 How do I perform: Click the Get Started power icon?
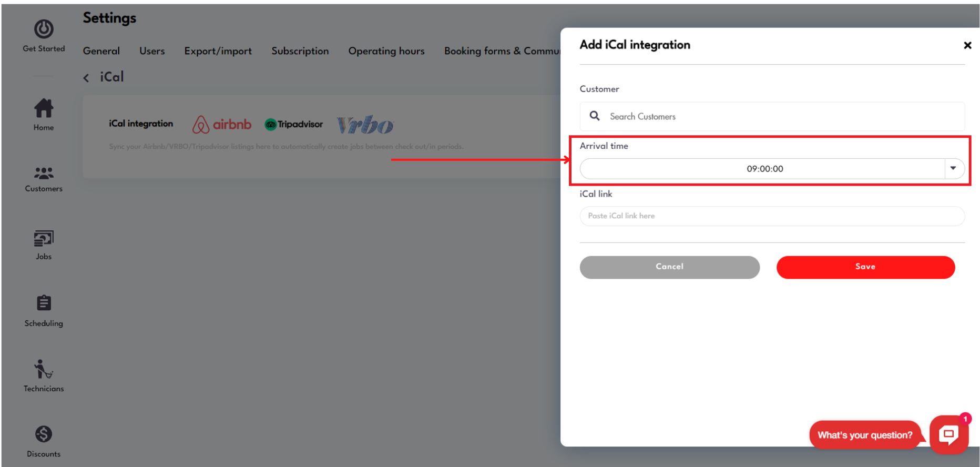coord(44,29)
